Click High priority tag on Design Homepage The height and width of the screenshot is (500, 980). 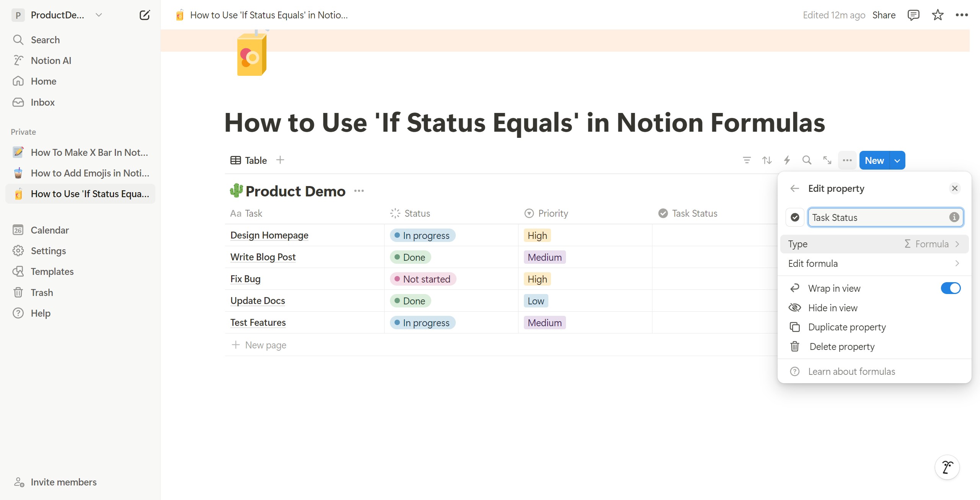[x=537, y=235]
